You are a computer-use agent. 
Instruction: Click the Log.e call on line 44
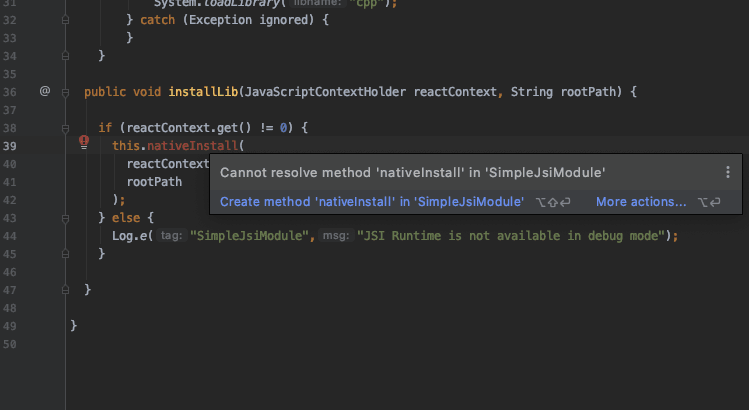[129, 236]
